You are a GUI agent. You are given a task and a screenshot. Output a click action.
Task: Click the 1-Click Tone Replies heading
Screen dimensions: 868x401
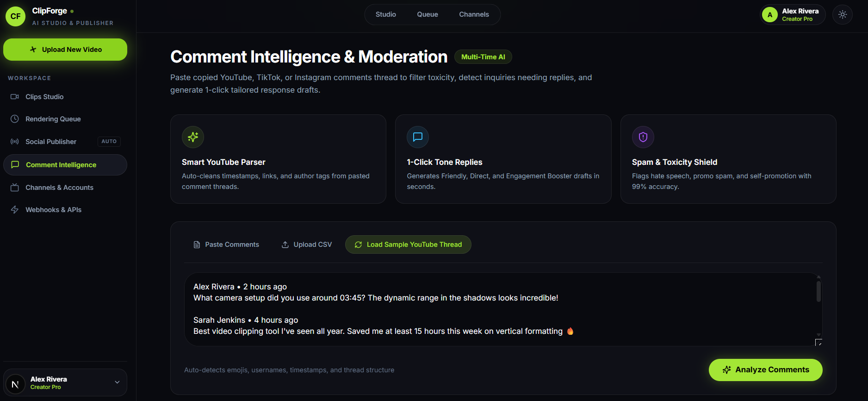pyautogui.click(x=445, y=162)
